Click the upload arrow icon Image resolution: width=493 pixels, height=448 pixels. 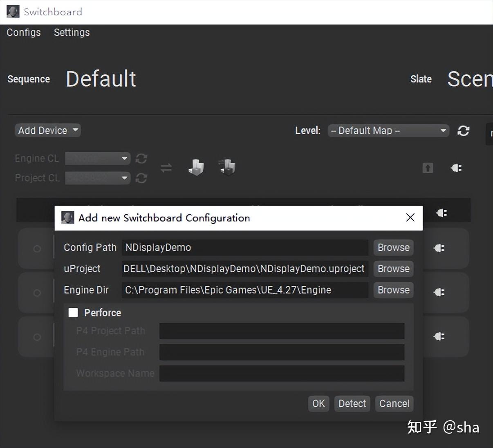coord(428,168)
